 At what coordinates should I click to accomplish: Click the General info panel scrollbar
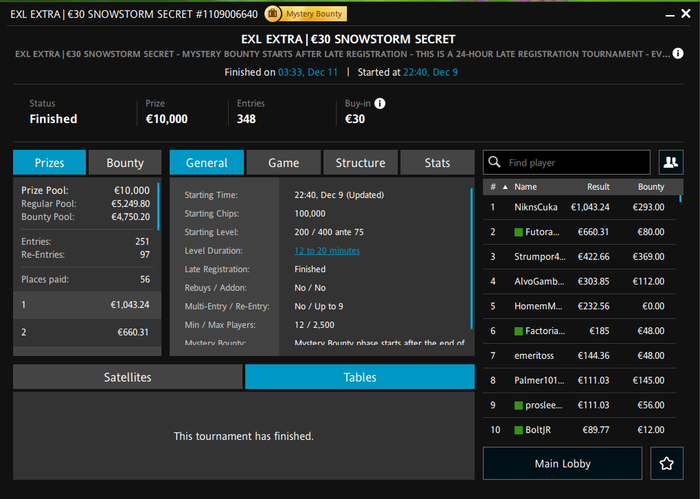(x=471, y=258)
